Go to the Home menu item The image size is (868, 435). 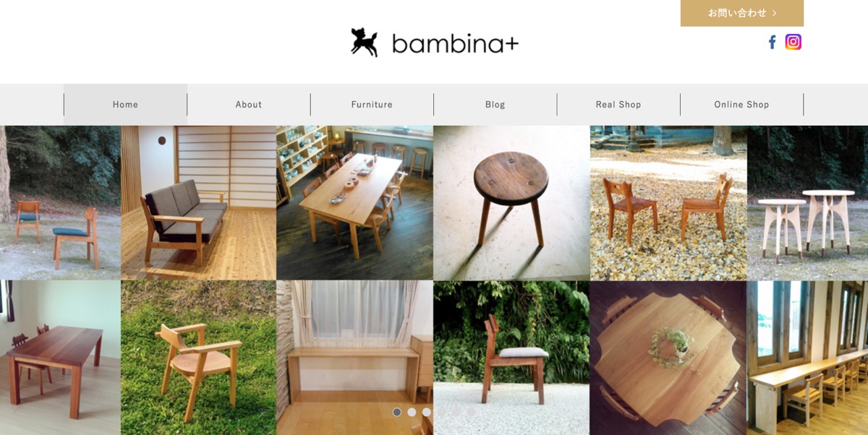[125, 104]
